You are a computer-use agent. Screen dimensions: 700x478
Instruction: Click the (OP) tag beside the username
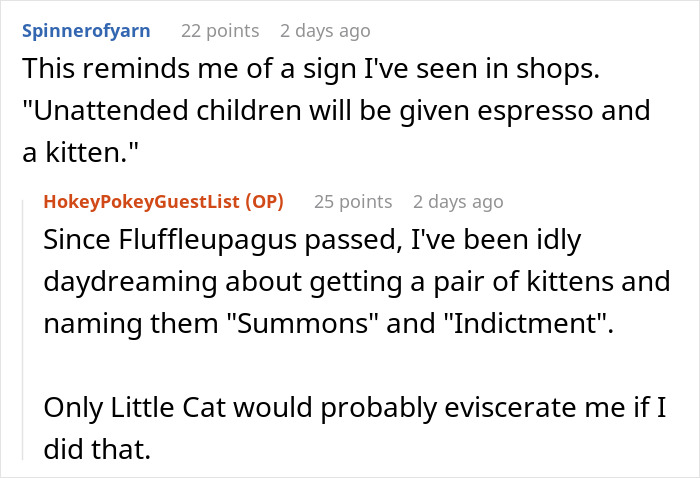point(264,202)
